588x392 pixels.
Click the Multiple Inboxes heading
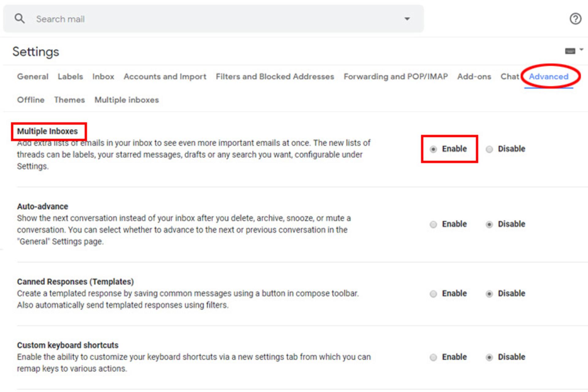tap(47, 131)
